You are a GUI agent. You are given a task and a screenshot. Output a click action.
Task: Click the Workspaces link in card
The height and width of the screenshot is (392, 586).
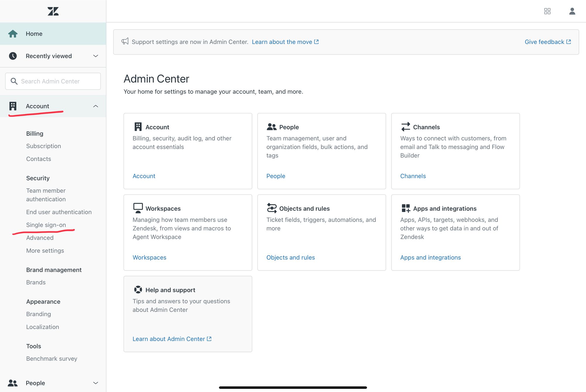pyautogui.click(x=149, y=257)
